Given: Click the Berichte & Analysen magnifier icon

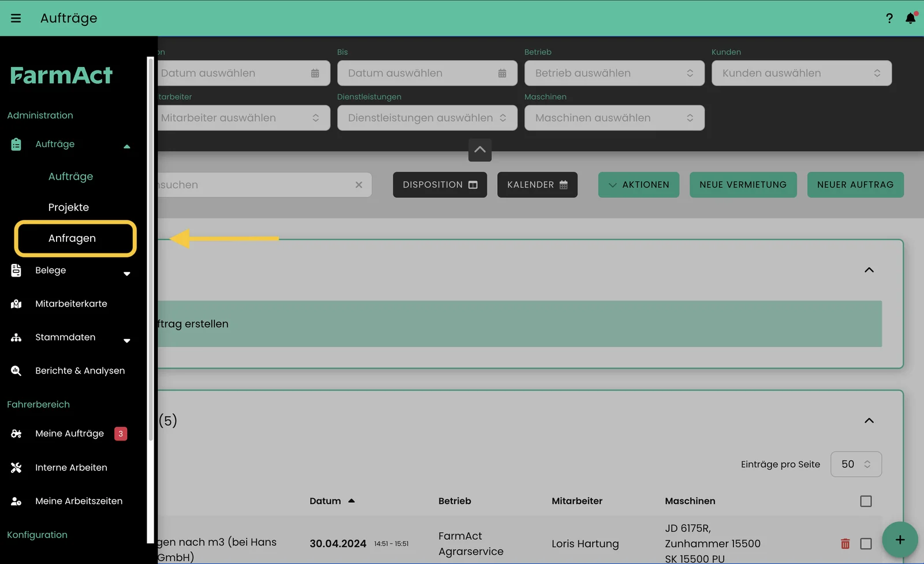Looking at the screenshot, I should click(x=16, y=371).
